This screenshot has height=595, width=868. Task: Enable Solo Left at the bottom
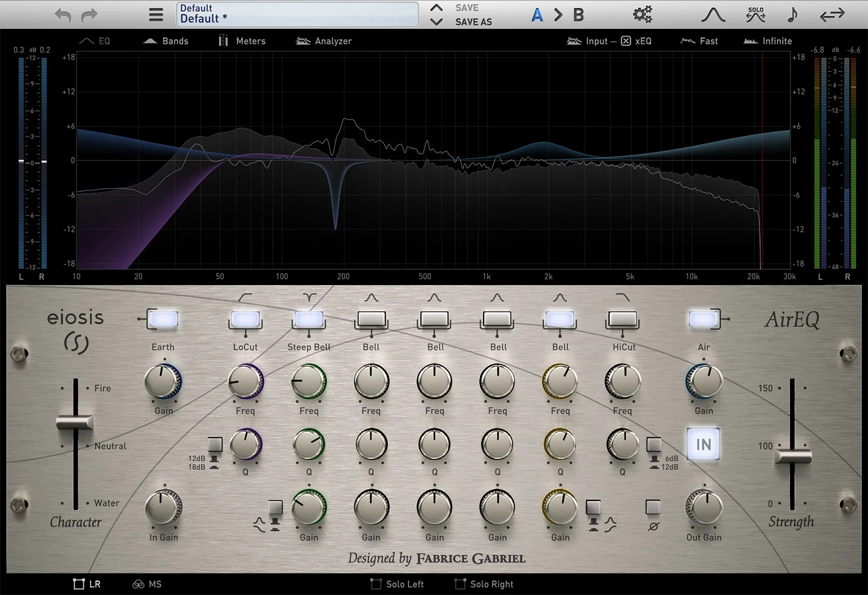397,584
